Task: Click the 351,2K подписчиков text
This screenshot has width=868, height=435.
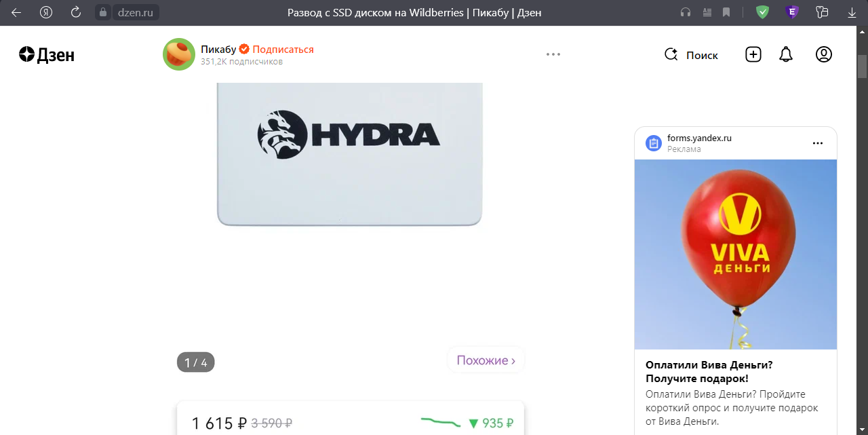Action: (x=241, y=62)
